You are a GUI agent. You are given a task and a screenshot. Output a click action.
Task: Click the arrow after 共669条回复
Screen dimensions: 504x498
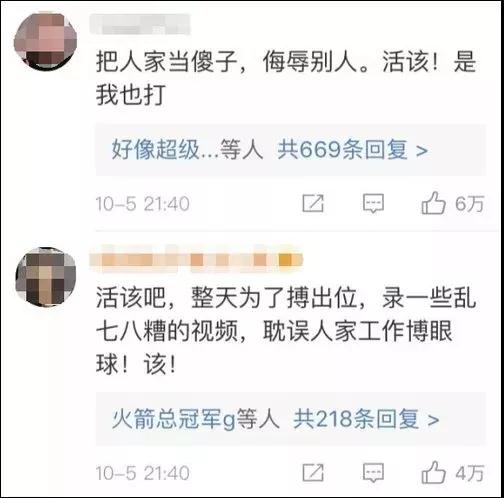[x=422, y=151]
